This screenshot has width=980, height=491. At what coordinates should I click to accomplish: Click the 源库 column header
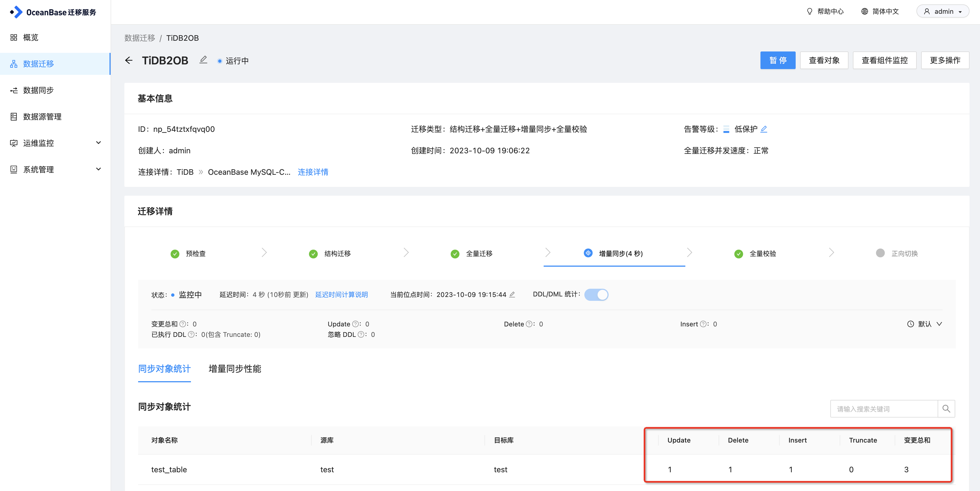327,440
